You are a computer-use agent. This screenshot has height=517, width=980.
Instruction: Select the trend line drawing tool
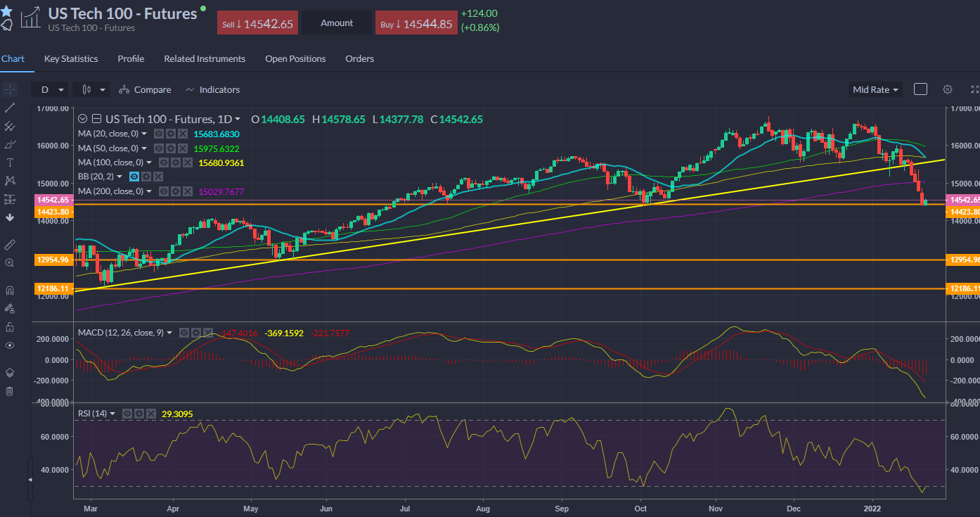(x=10, y=108)
